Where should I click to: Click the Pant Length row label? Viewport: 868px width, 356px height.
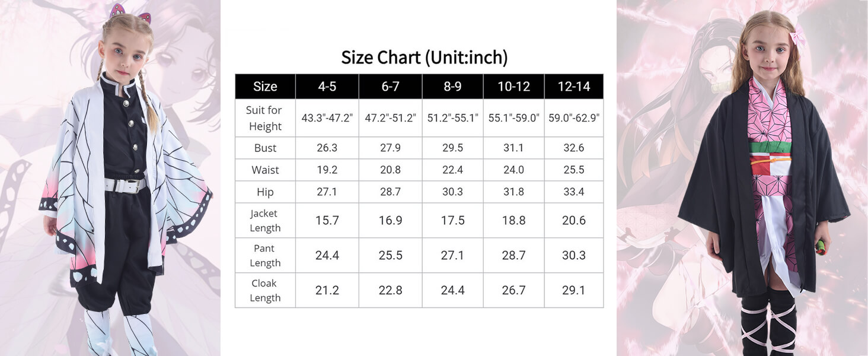click(265, 255)
